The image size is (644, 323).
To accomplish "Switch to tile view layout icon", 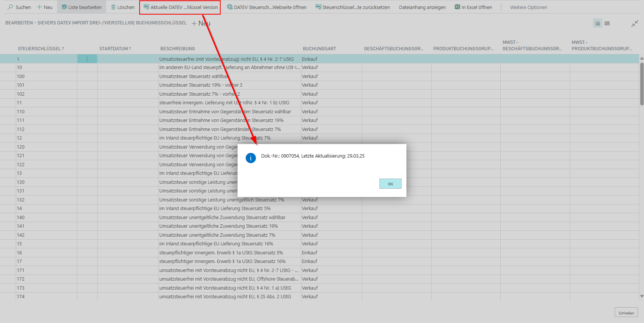I will click(x=607, y=23).
